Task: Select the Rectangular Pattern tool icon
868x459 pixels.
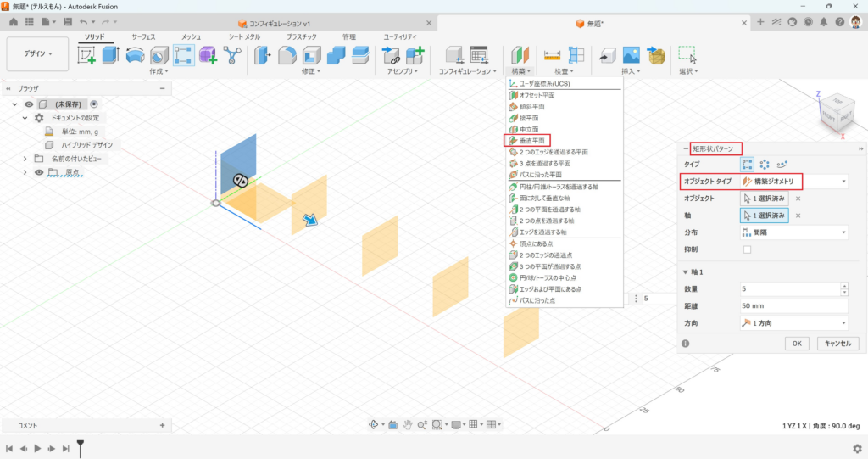Action: 183,55
